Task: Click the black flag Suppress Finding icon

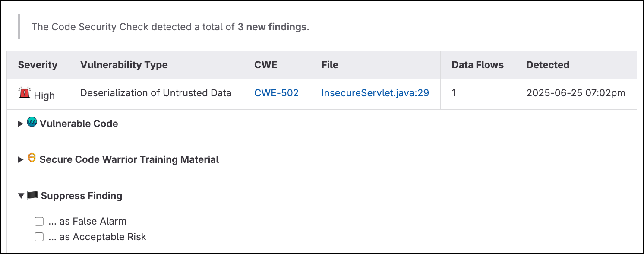Action: click(x=32, y=195)
